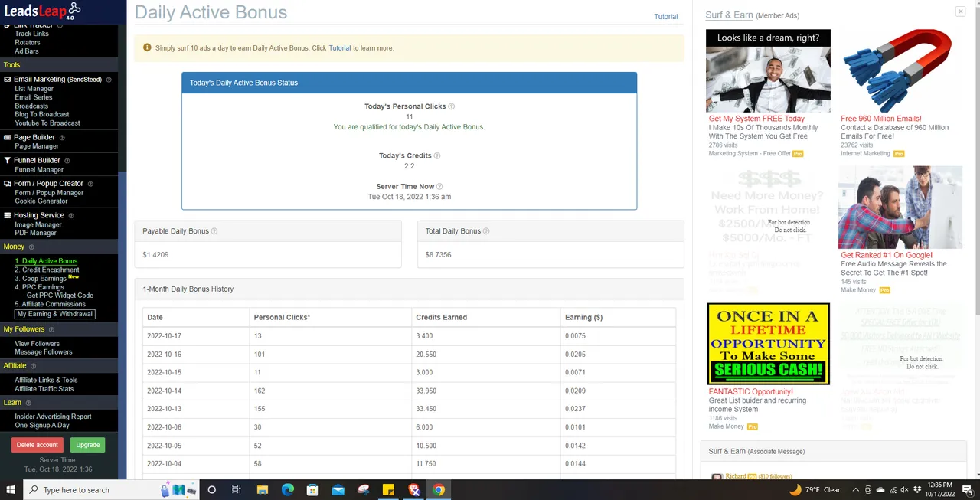Click help icon beside Total Daily Bonus
The height and width of the screenshot is (500, 980).
486,231
